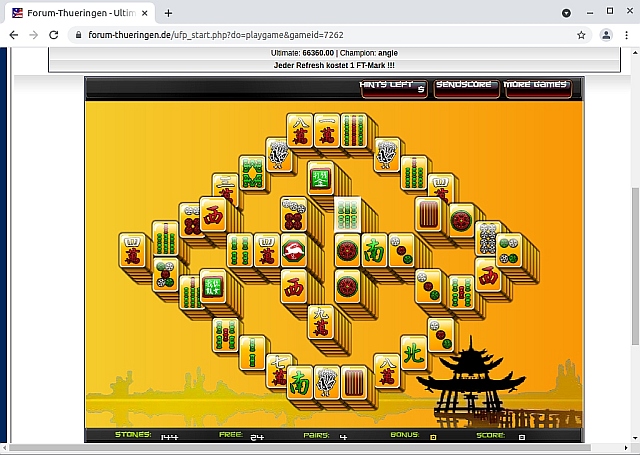Select the West tile adjacent to the Nine-character tile
The height and width of the screenshot is (455, 640).
[x=294, y=286]
